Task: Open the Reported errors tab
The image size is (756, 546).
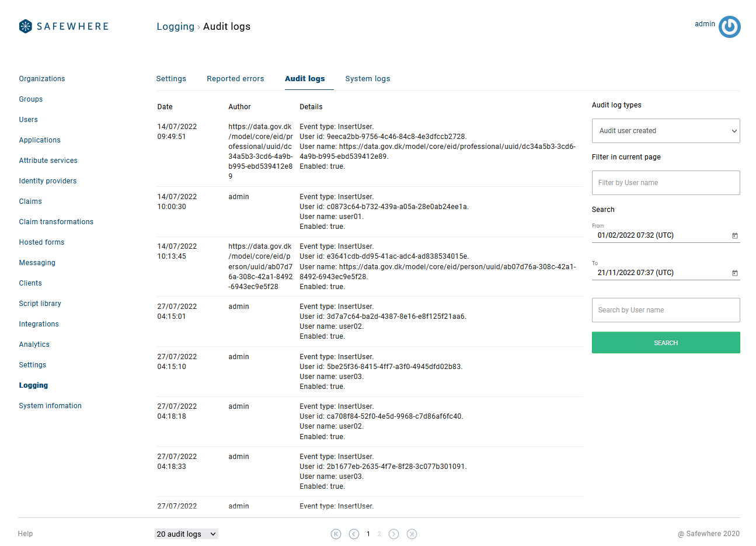Action: tap(235, 79)
